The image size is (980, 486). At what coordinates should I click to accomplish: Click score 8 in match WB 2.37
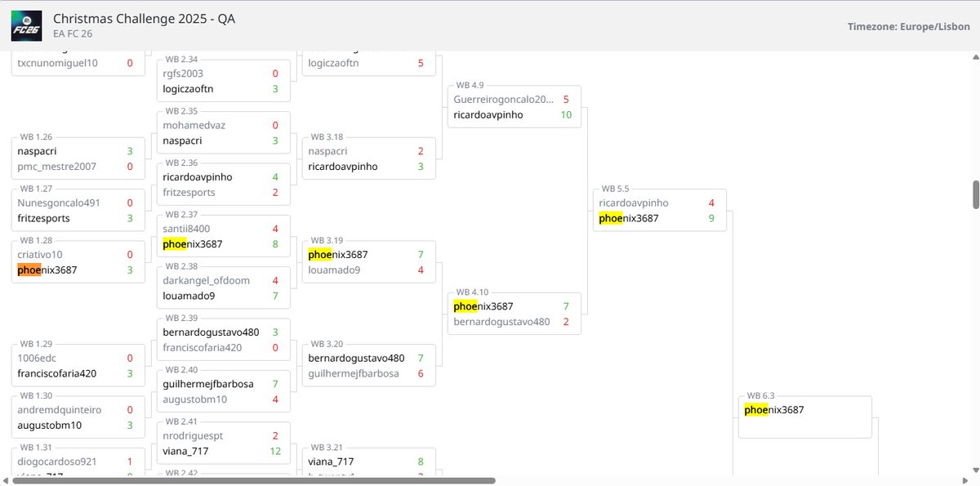[275, 244]
